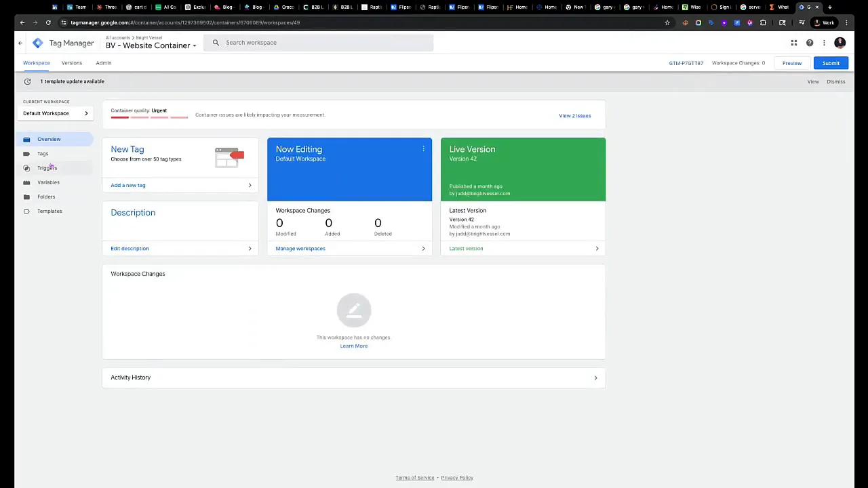Viewport: 868px width, 488px height.
Task: Open the Google apps grid
Action: tap(794, 43)
